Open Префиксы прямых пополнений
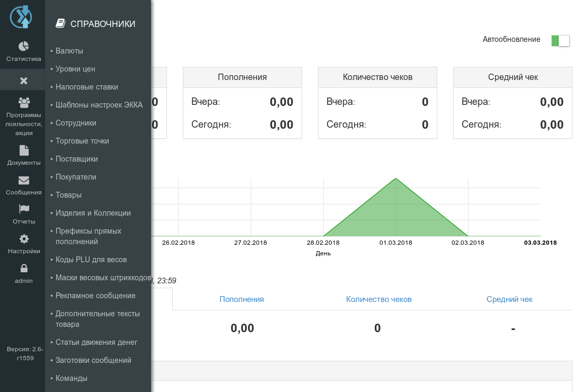 click(89, 236)
